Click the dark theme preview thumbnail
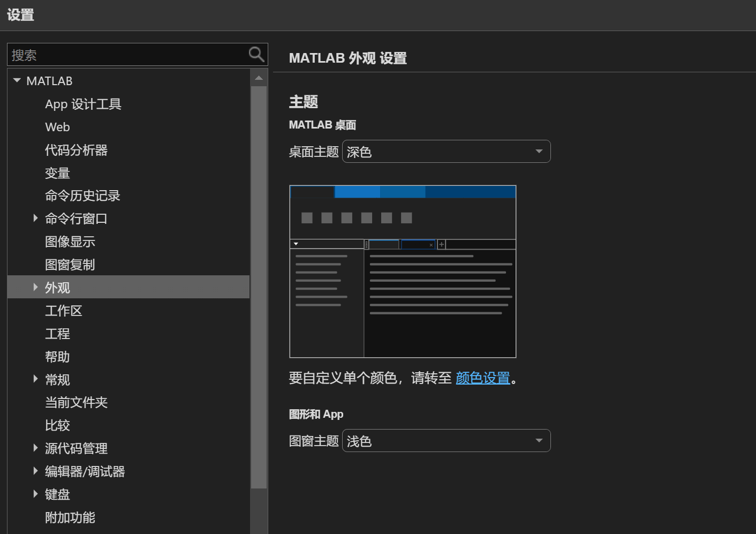756x534 pixels. click(x=403, y=272)
